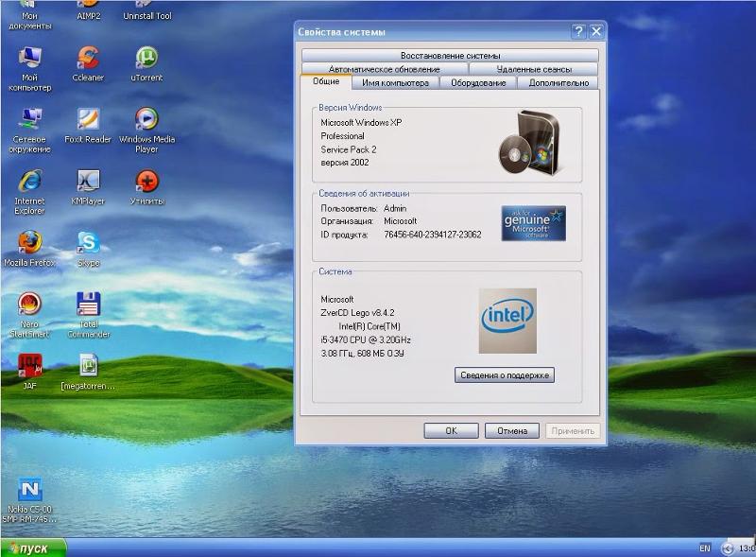756x557 pixels.
Task: Open the Мои документы desktop icon
Action: 29,14
